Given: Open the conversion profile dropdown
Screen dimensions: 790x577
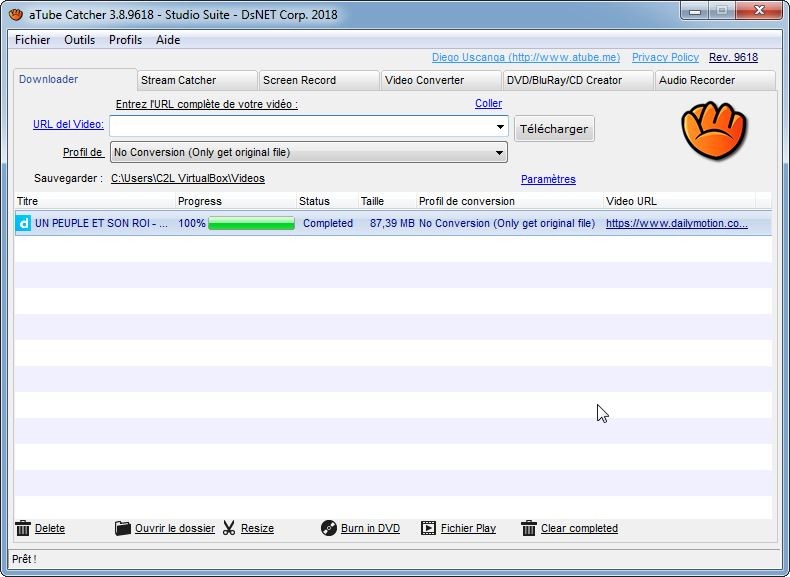Looking at the screenshot, I should (x=308, y=152).
